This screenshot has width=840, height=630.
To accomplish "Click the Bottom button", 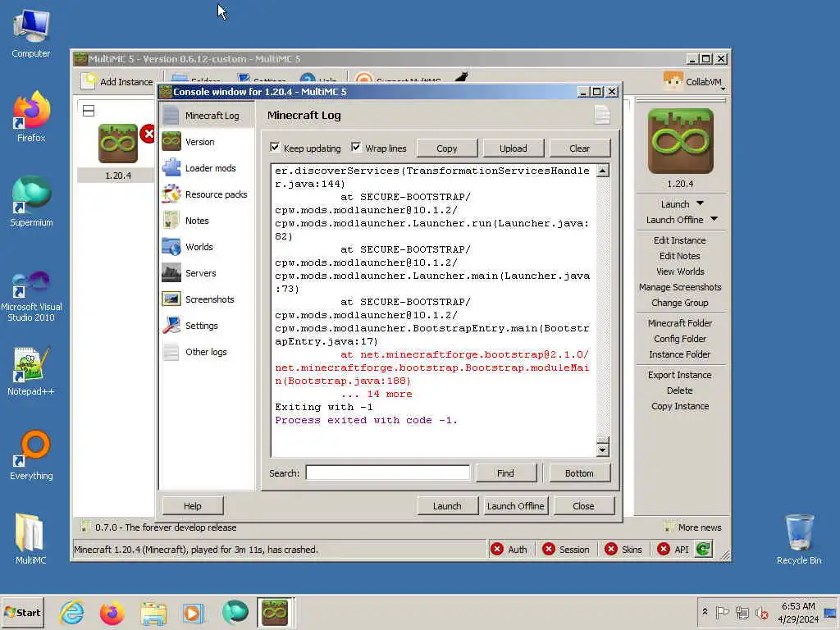I will point(579,473).
